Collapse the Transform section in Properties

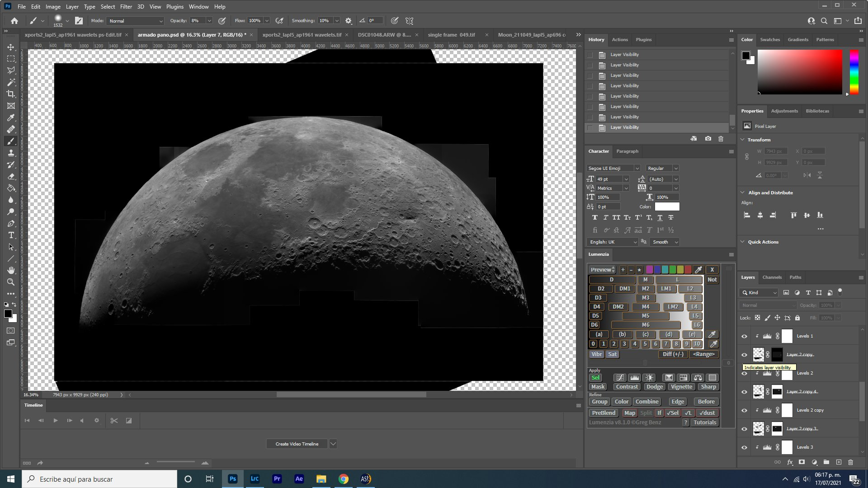click(x=743, y=140)
